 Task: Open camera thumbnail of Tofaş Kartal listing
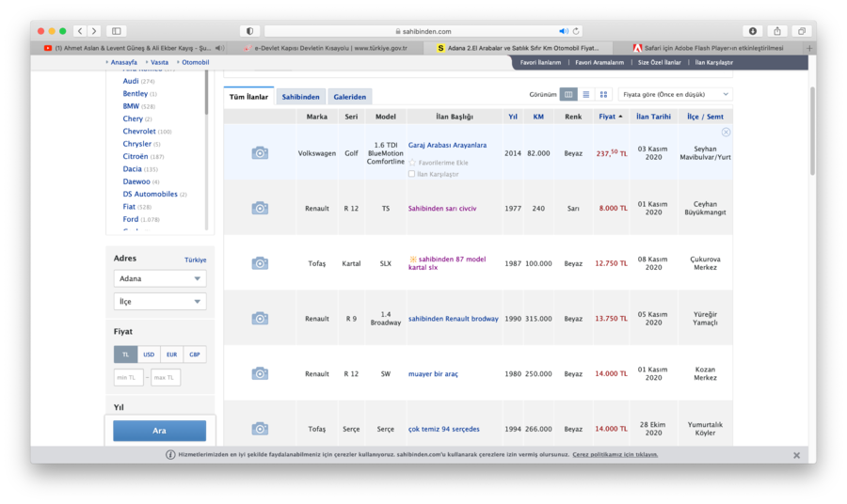coord(260,263)
